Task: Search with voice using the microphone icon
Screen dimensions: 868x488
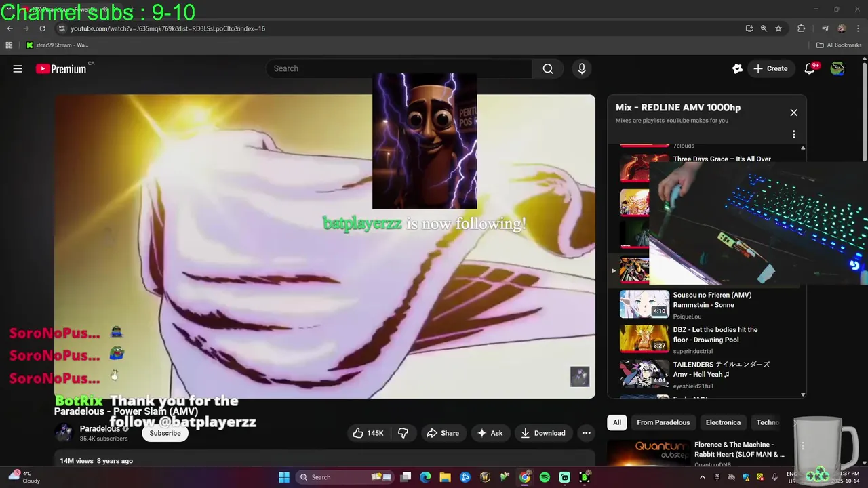Action: coord(581,68)
